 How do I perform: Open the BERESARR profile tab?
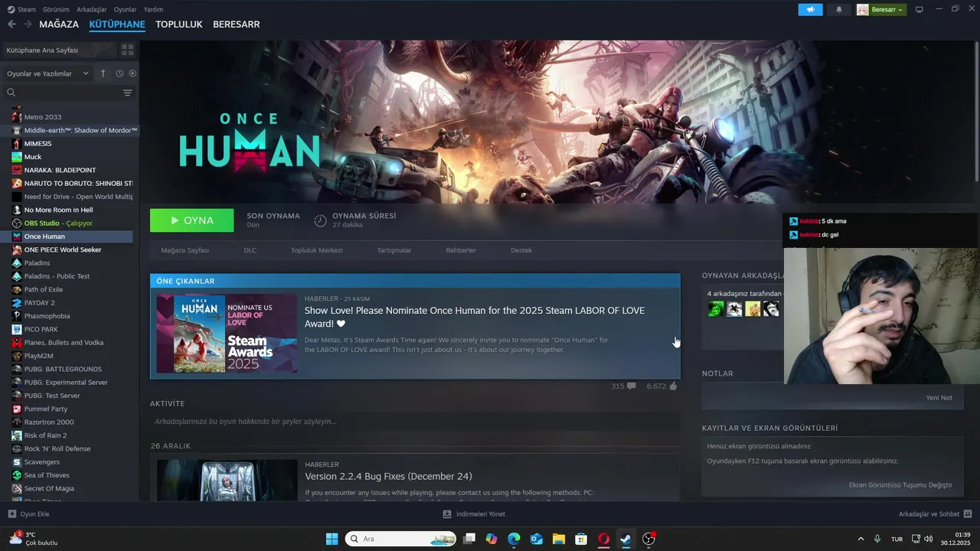click(x=237, y=24)
